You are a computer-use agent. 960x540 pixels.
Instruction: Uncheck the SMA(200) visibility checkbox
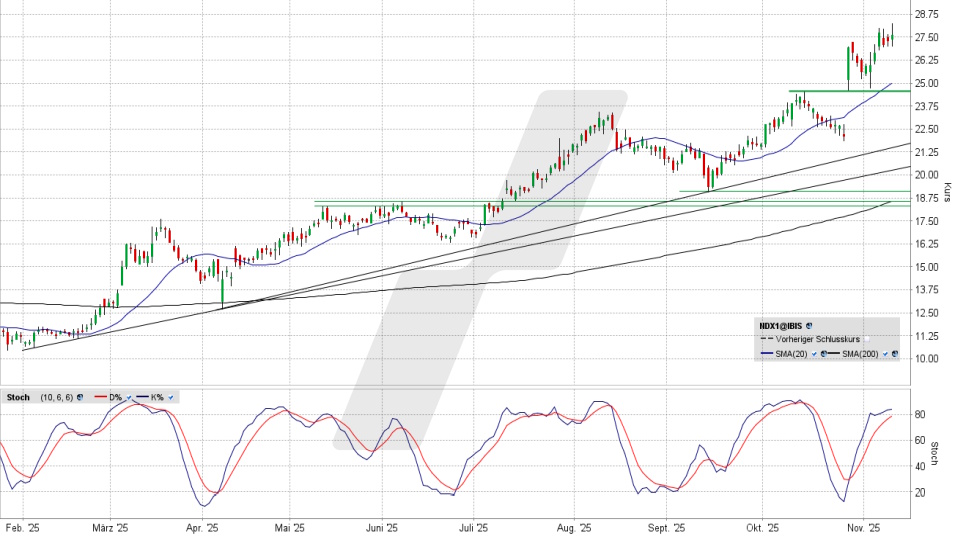[x=885, y=354]
